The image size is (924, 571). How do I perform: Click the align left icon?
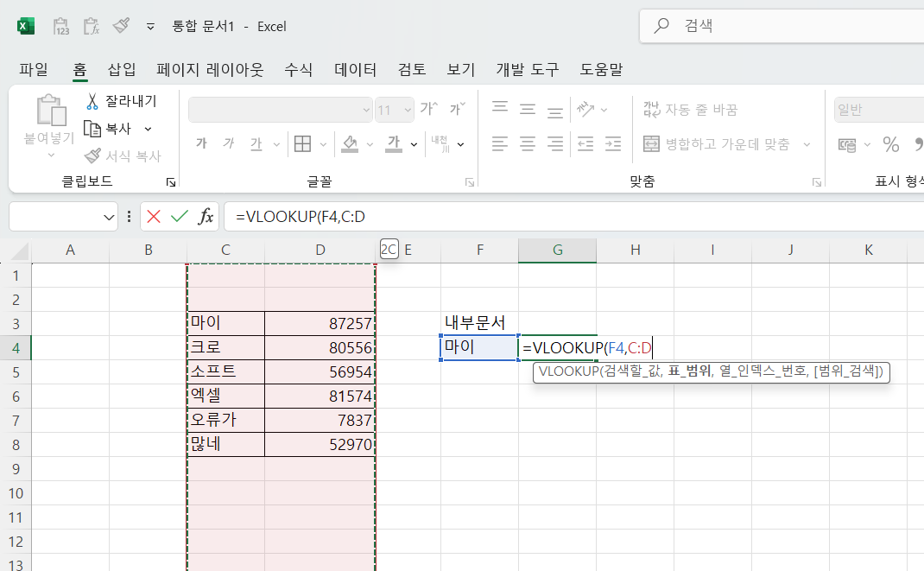pos(500,143)
